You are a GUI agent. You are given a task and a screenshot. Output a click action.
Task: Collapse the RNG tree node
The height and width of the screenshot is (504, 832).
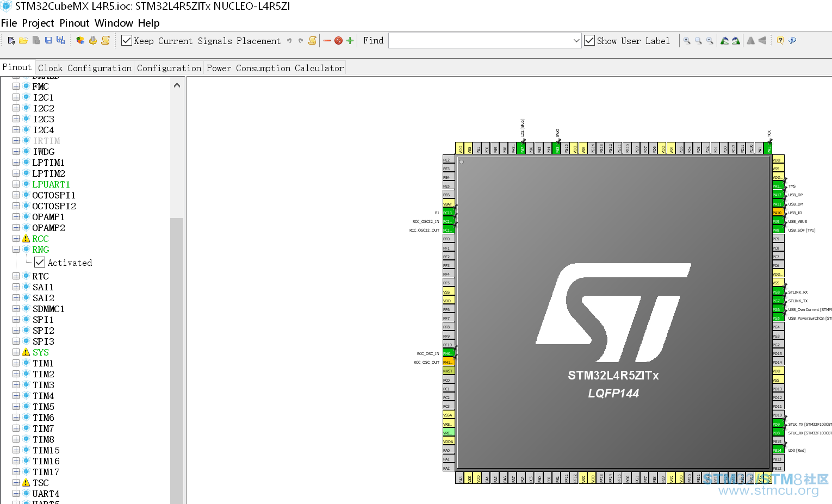coord(16,250)
